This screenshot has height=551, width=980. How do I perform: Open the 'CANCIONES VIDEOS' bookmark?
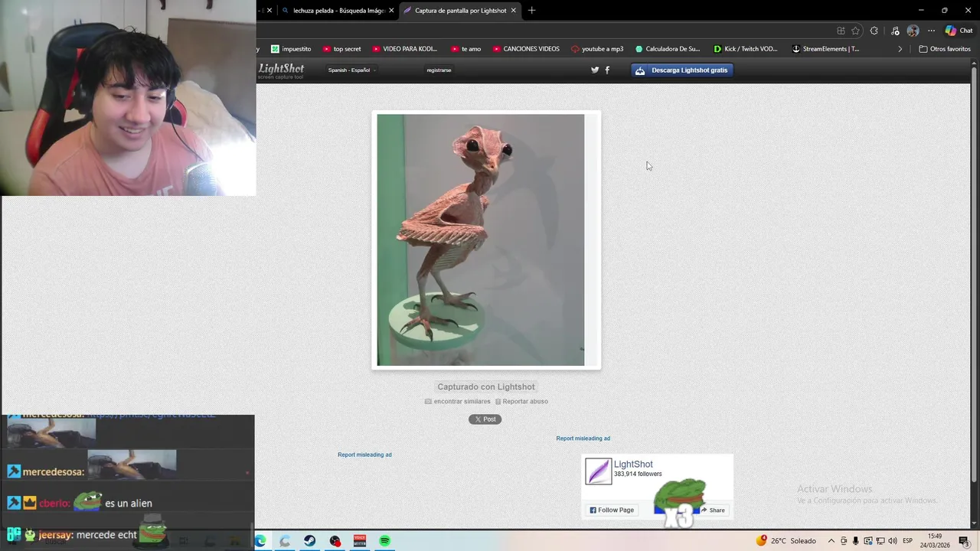(x=526, y=49)
